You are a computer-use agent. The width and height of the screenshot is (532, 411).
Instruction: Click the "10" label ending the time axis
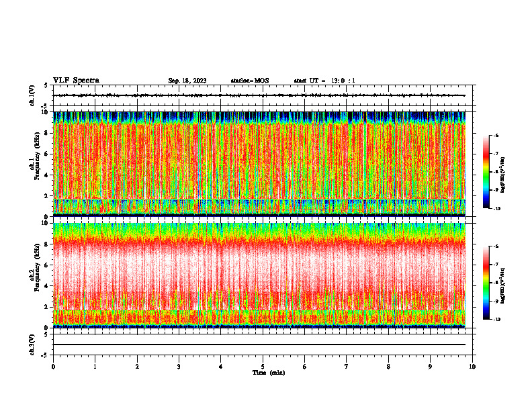(472, 367)
